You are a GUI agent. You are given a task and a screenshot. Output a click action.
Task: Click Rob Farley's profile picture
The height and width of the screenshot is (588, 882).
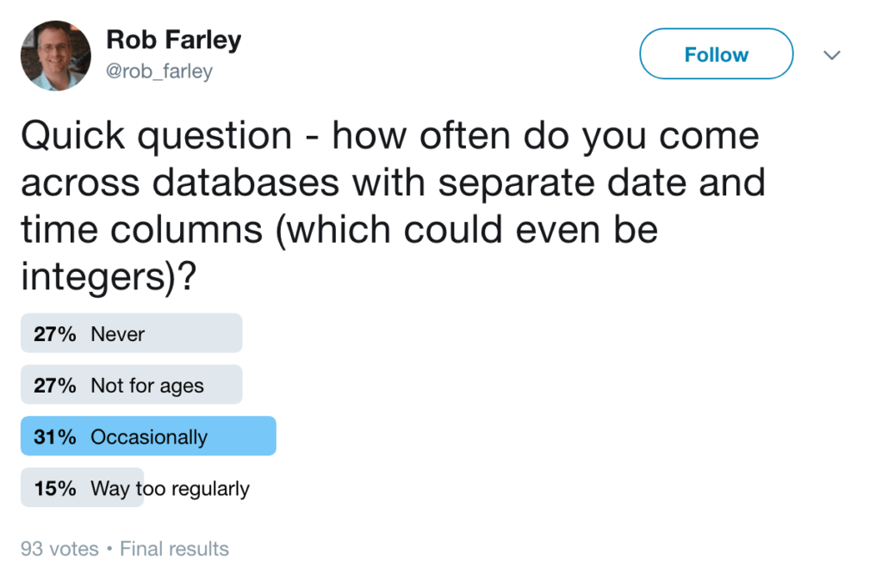pyautogui.click(x=55, y=54)
